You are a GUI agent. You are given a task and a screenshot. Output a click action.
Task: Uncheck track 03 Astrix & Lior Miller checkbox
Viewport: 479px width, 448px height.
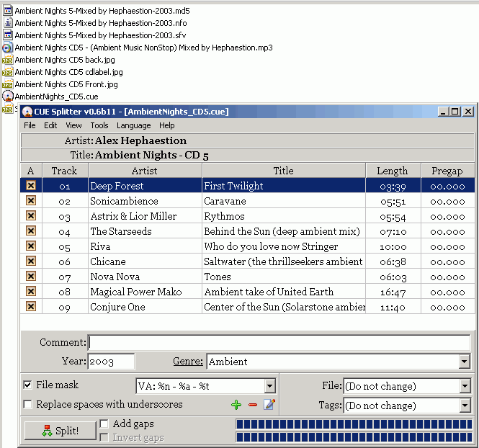[31, 215]
